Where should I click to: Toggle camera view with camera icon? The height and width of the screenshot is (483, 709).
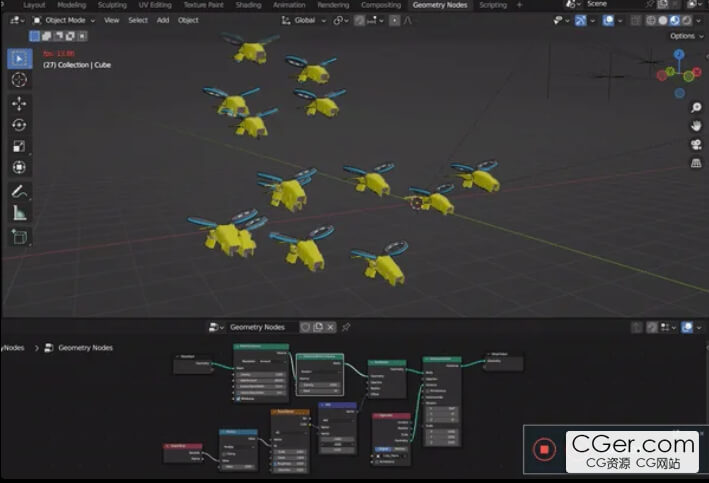[696, 145]
